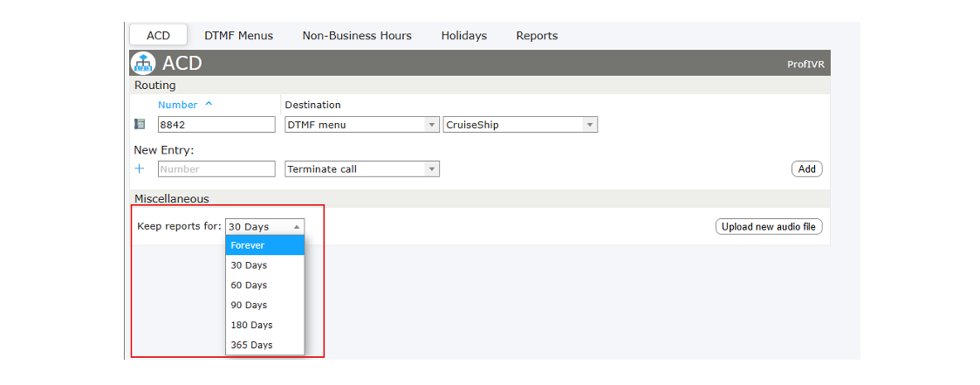Open the DTMF menu destination dropdown
The height and width of the screenshot is (385, 980).
362,124
